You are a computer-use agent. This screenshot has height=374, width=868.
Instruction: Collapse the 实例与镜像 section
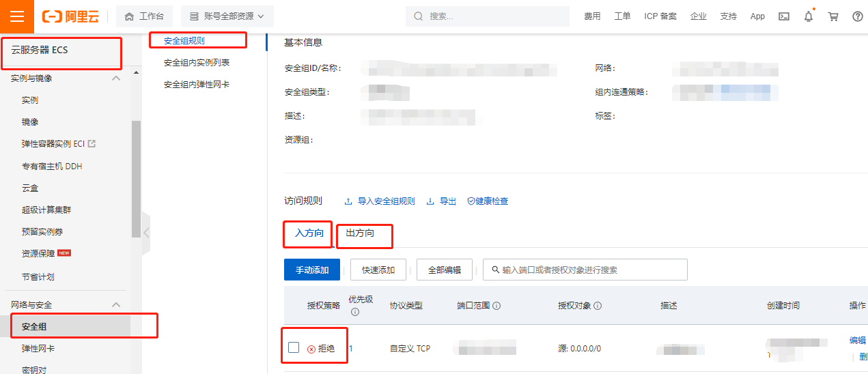click(x=116, y=78)
